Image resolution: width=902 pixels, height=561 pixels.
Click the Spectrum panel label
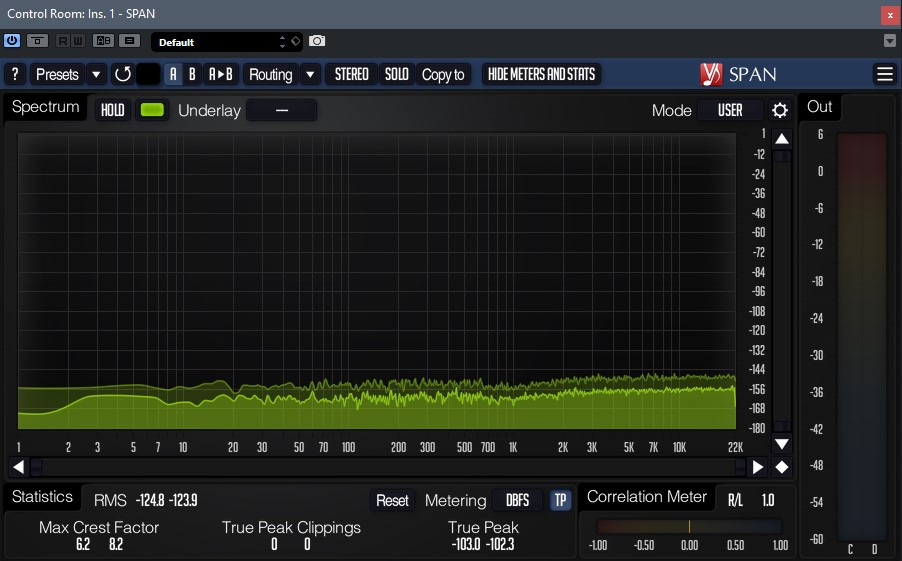tap(45, 107)
